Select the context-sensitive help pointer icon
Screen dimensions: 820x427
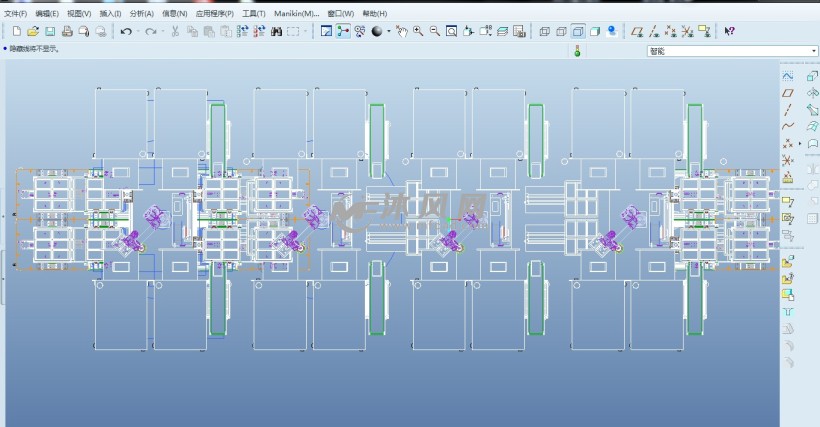point(729,32)
